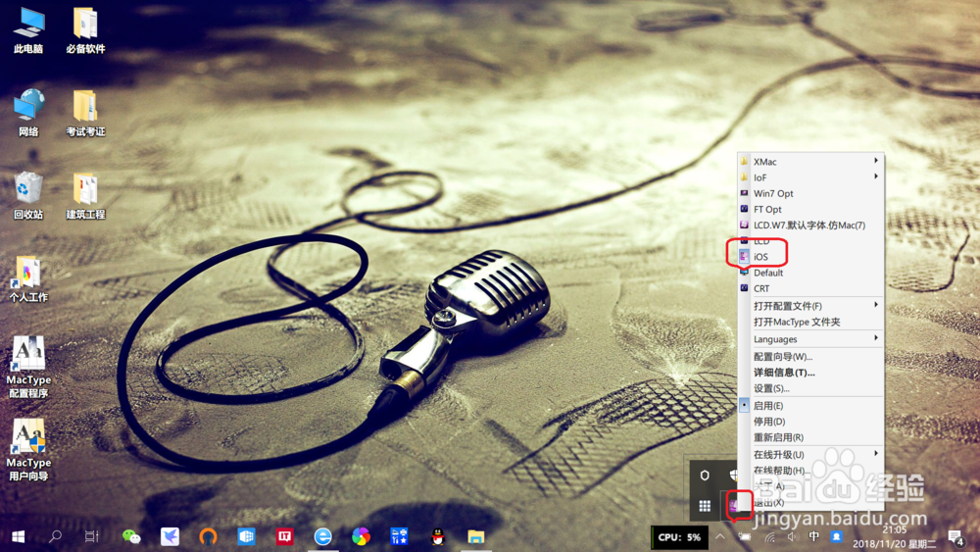Open the blue cube app on taskbar
980x552 pixels.
click(246, 537)
